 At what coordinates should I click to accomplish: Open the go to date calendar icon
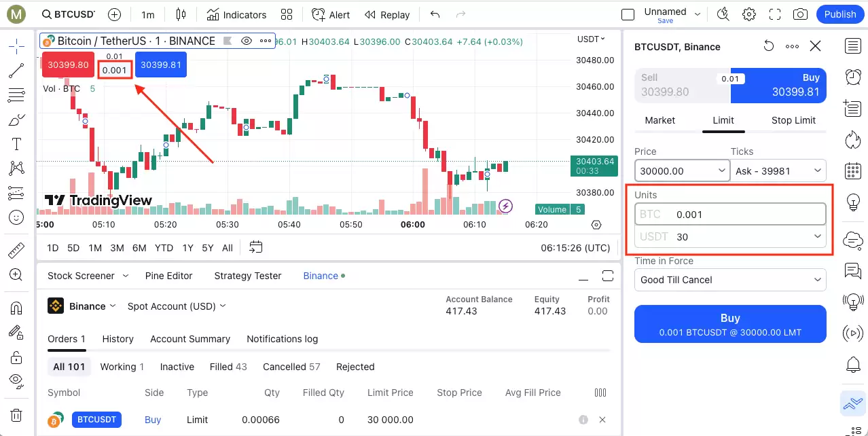(255, 248)
